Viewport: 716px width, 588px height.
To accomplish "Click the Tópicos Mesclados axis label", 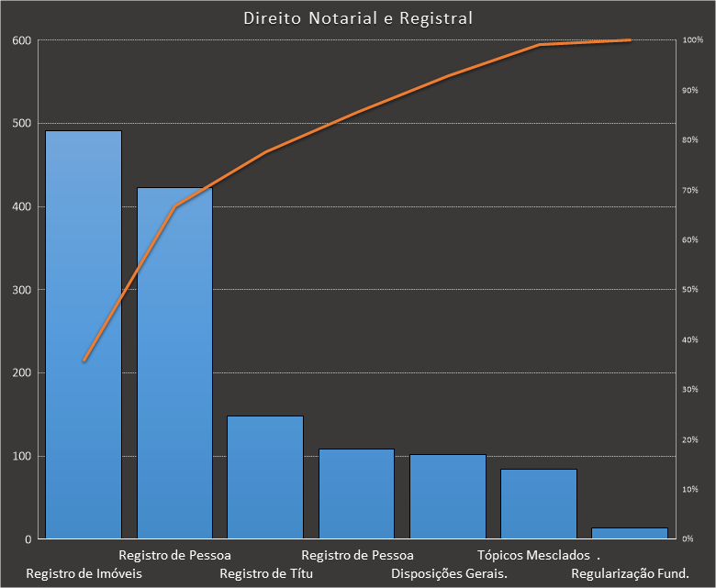I will 533,555.
